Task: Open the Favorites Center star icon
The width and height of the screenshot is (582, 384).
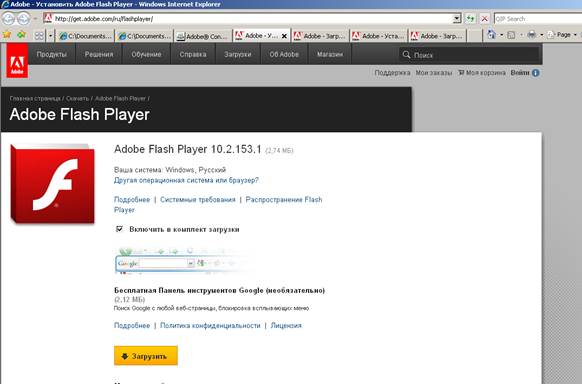Action: (x=7, y=35)
